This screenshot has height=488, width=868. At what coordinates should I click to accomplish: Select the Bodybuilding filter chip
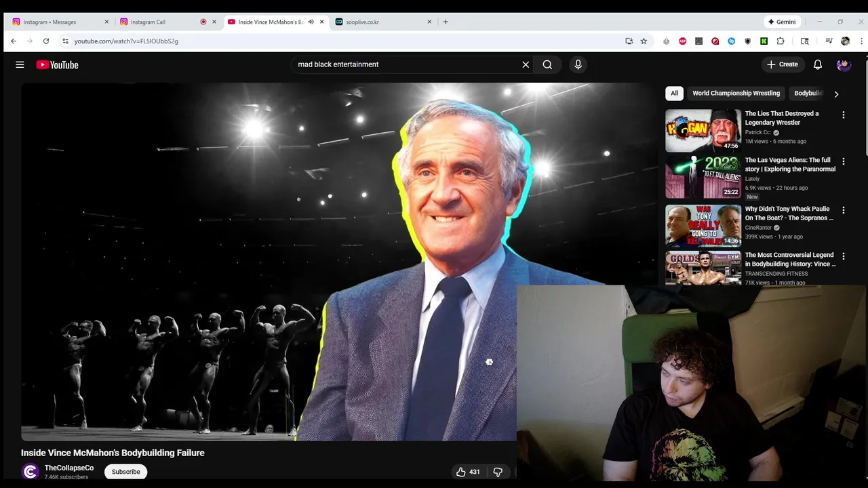pos(807,93)
